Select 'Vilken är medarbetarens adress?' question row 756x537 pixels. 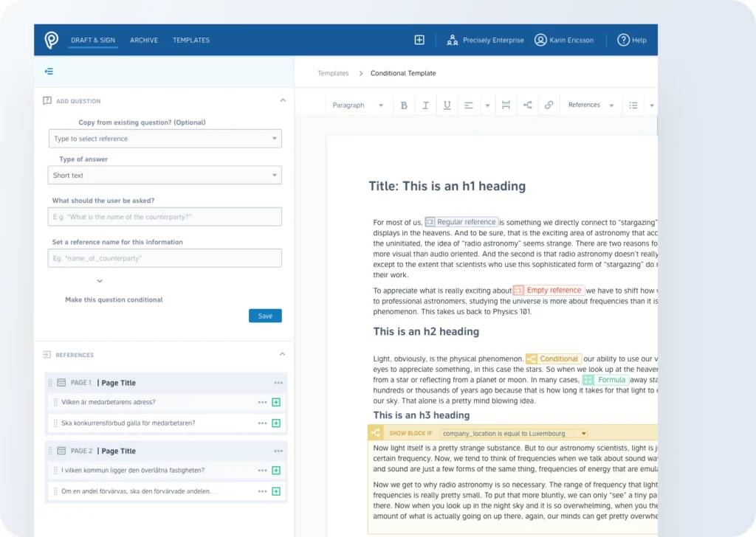tap(168, 402)
